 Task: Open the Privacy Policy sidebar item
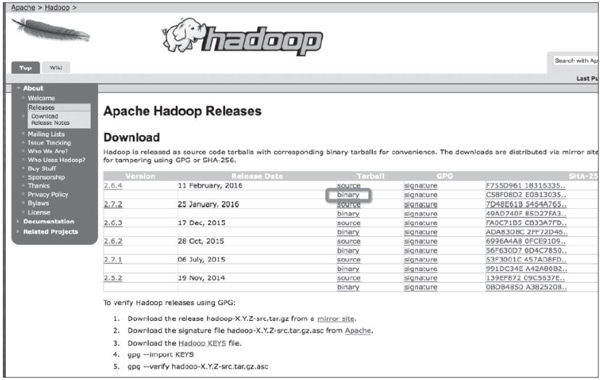pyautogui.click(x=48, y=195)
